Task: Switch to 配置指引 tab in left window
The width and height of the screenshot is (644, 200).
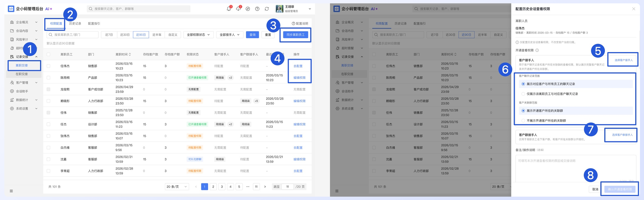Action: 94,23
